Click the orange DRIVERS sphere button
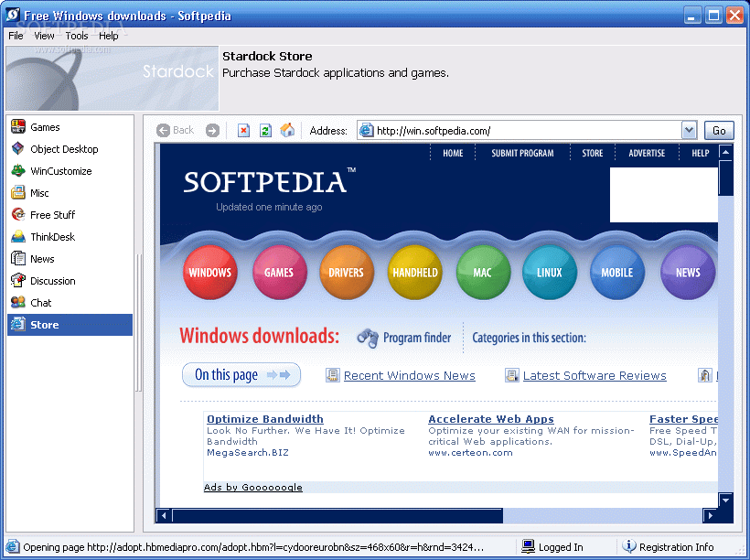The image size is (750, 560). point(347,273)
